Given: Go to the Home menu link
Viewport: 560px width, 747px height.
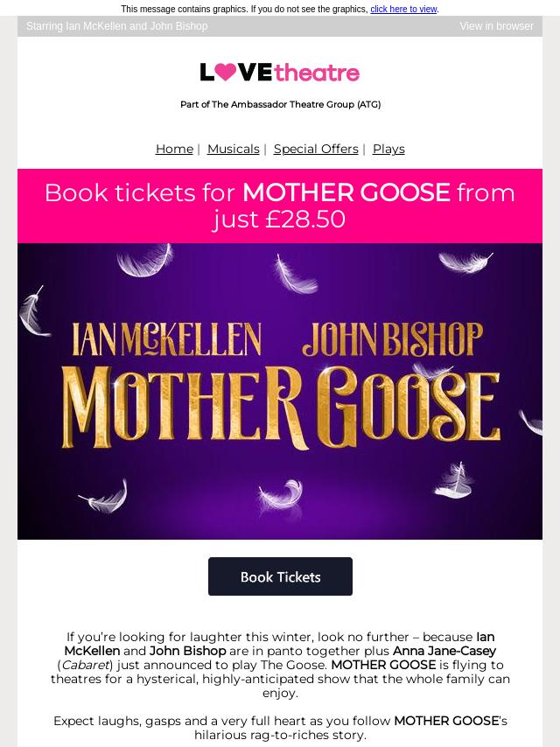Looking at the screenshot, I should (174, 149).
